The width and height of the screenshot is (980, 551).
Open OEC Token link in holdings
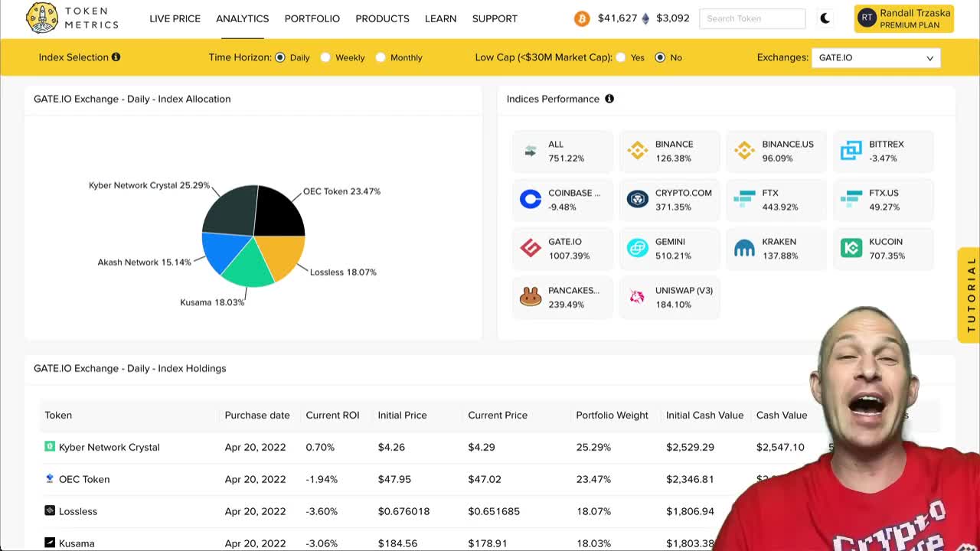tap(84, 479)
